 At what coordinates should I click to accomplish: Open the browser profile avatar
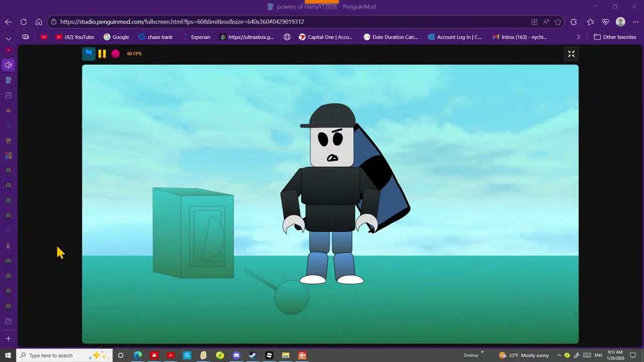point(620,22)
